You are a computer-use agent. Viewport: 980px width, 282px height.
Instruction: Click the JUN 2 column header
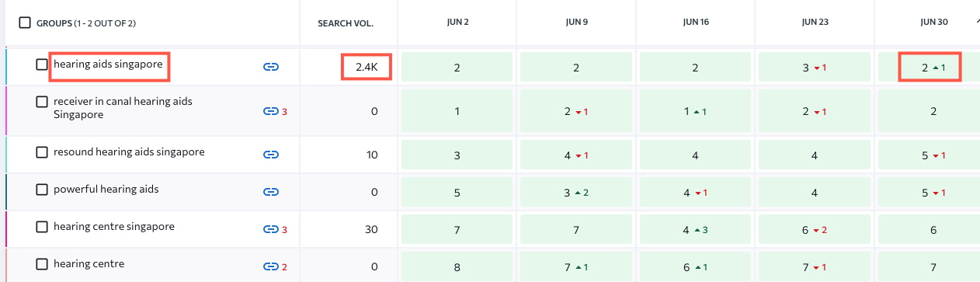pos(457,23)
